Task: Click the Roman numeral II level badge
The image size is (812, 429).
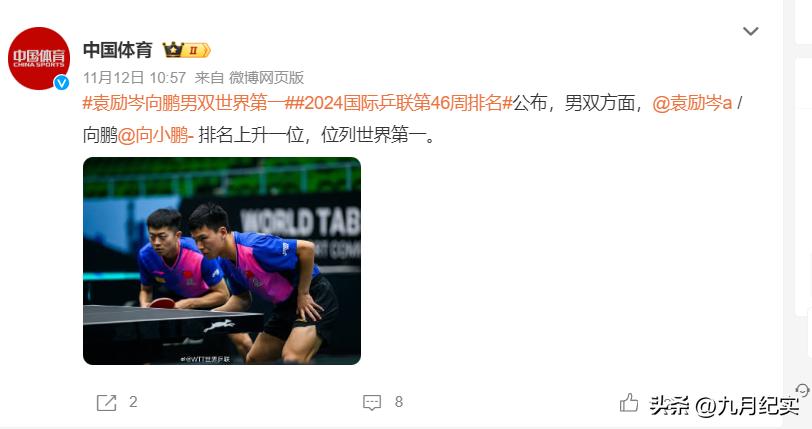Action: point(197,50)
